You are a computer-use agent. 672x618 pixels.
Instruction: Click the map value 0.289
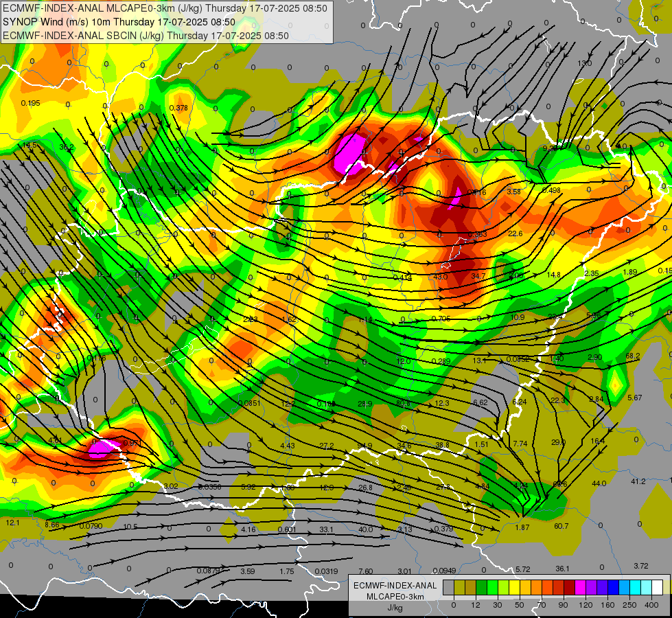[441, 361]
